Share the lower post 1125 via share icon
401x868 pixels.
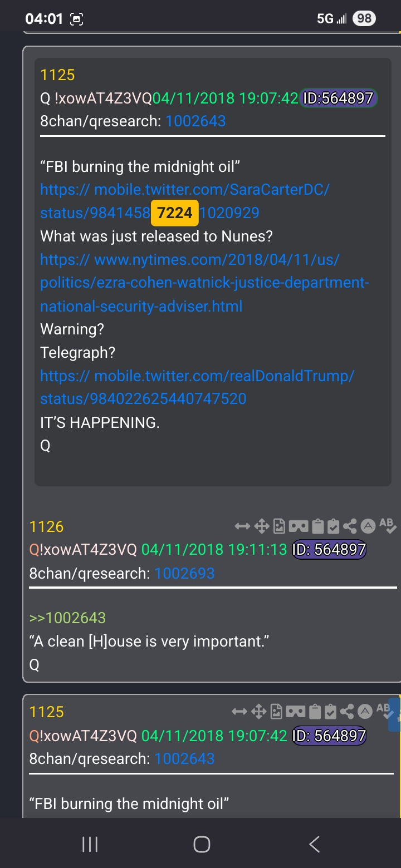point(346,711)
